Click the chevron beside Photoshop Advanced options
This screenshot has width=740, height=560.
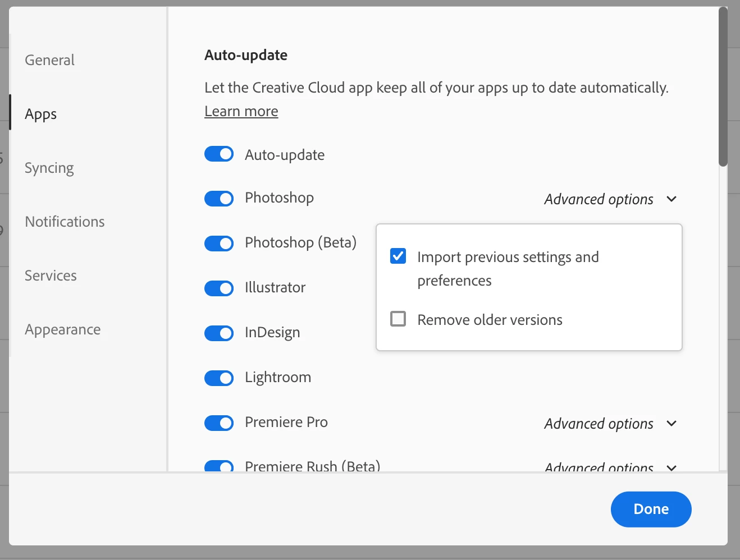[672, 199]
